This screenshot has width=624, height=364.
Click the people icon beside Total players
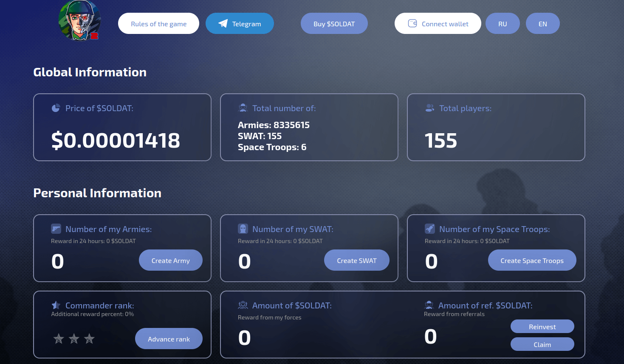point(430,108)
